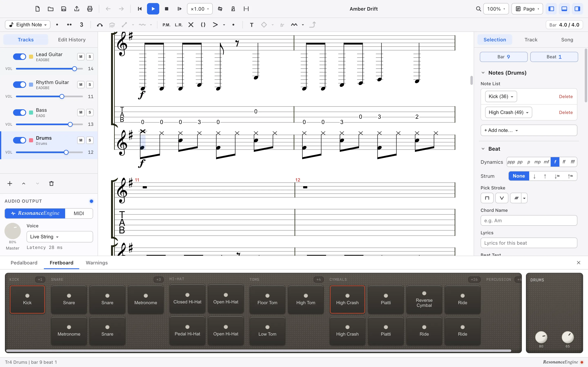Image resolution: width=588 pixels, height=367 pixels.
Task: Delete the High Crash (49) note
Action: pos(566,112)
